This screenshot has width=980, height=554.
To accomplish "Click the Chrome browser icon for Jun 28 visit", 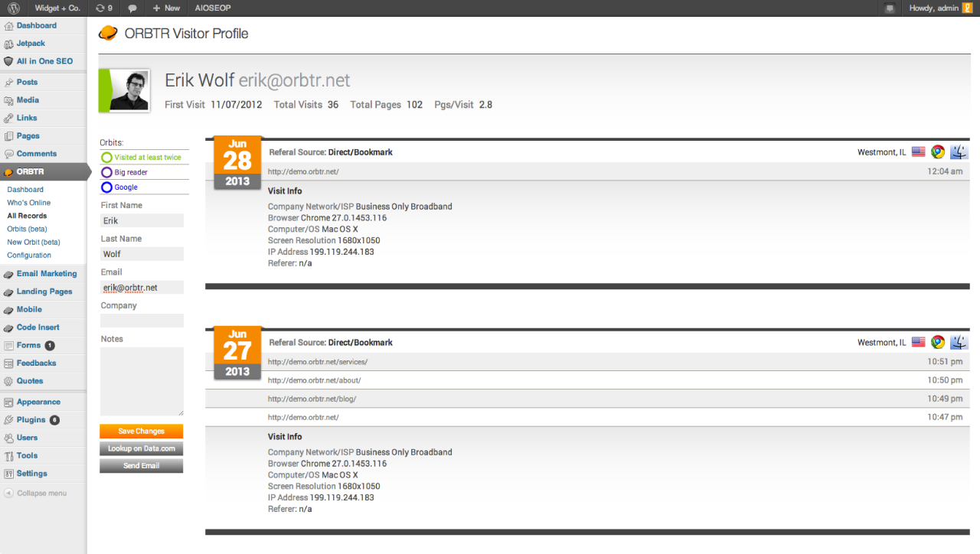I will tap(938, 152).
